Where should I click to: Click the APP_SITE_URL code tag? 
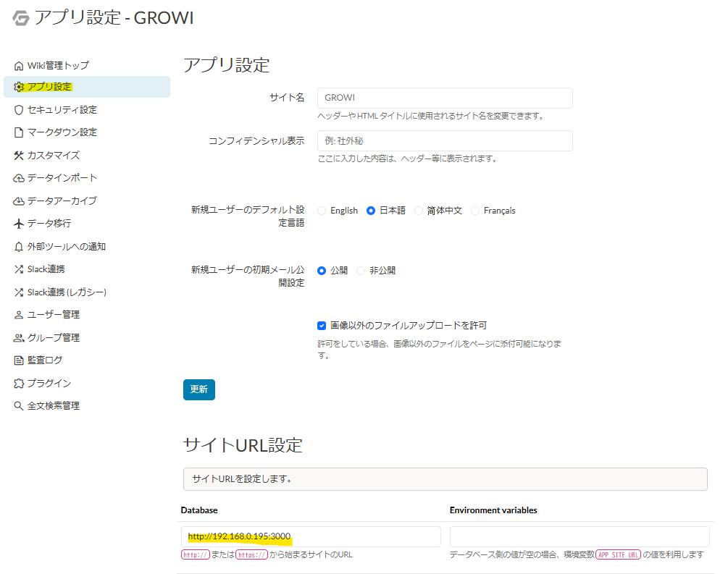pos(618,555)
